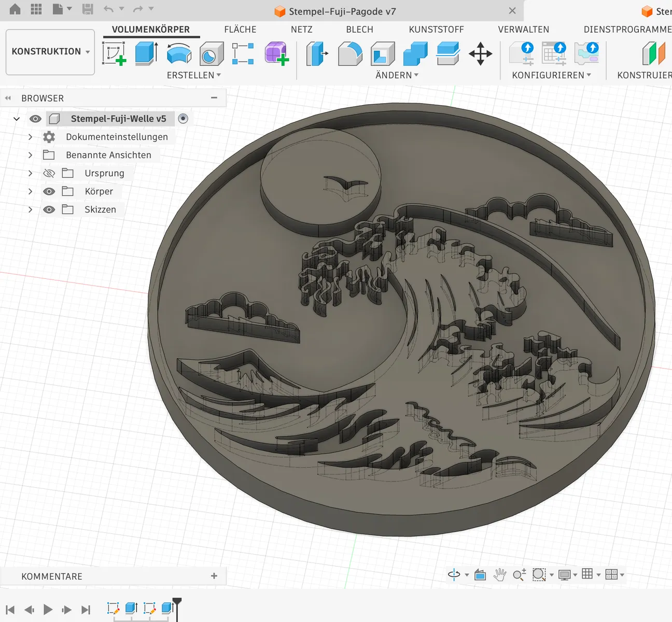Open the ERSTELLEN dropdown menu
The height and width of the screenshot is (622, 672).
tap(194, 75)
